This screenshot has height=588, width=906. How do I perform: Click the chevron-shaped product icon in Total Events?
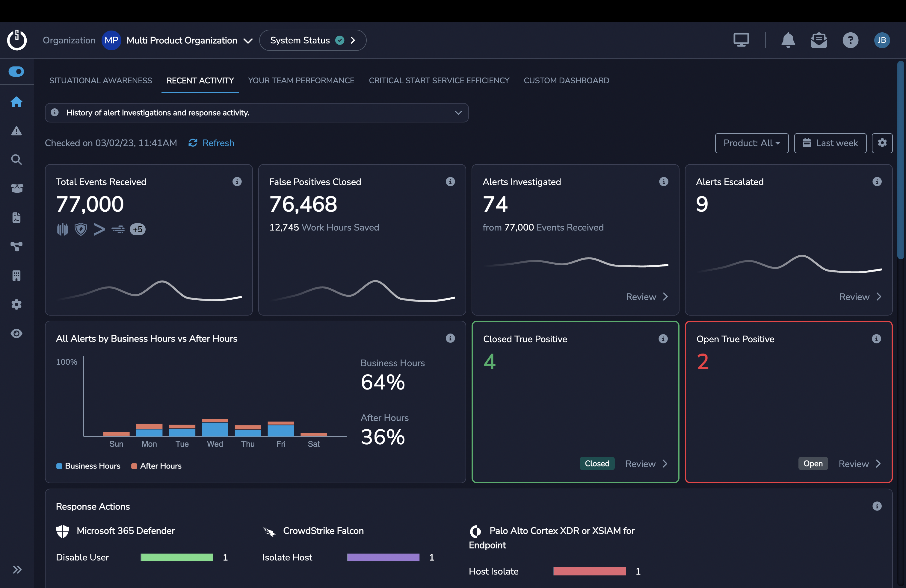click(99, 229)
